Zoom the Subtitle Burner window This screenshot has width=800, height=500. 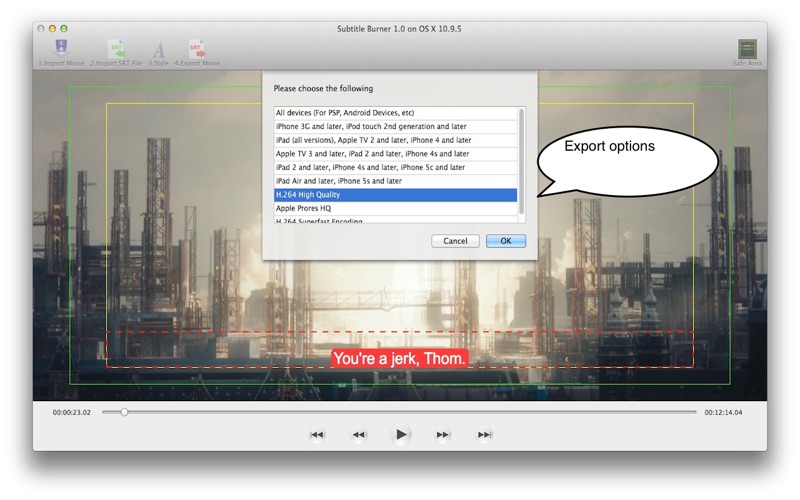coord(64,29)
